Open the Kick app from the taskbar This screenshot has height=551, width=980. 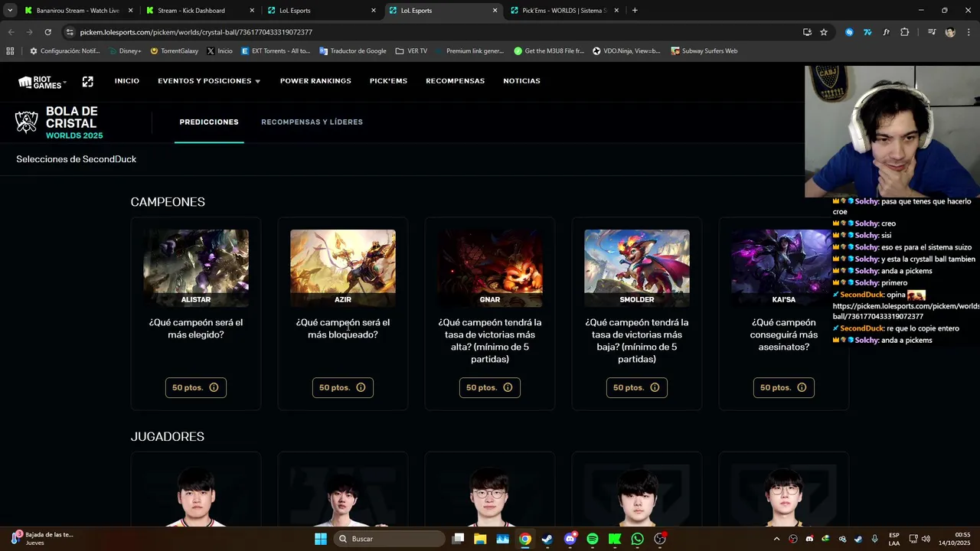coord(615,539)
